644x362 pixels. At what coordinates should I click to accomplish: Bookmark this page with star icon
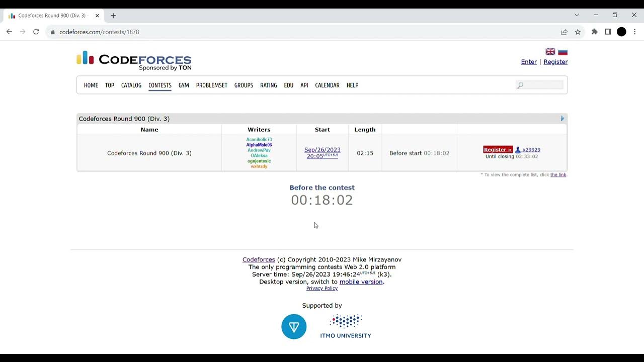click(x=578, y=32)
